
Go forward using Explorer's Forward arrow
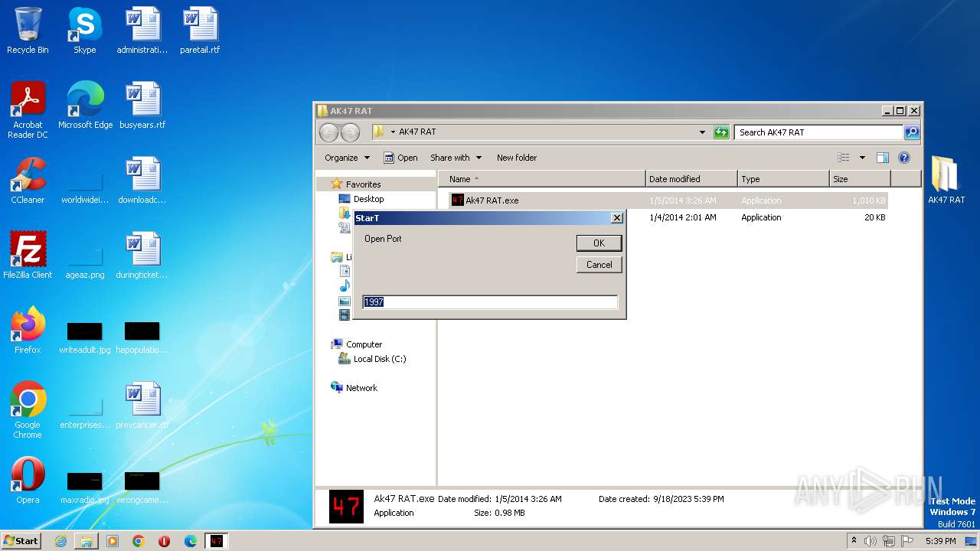350,132
